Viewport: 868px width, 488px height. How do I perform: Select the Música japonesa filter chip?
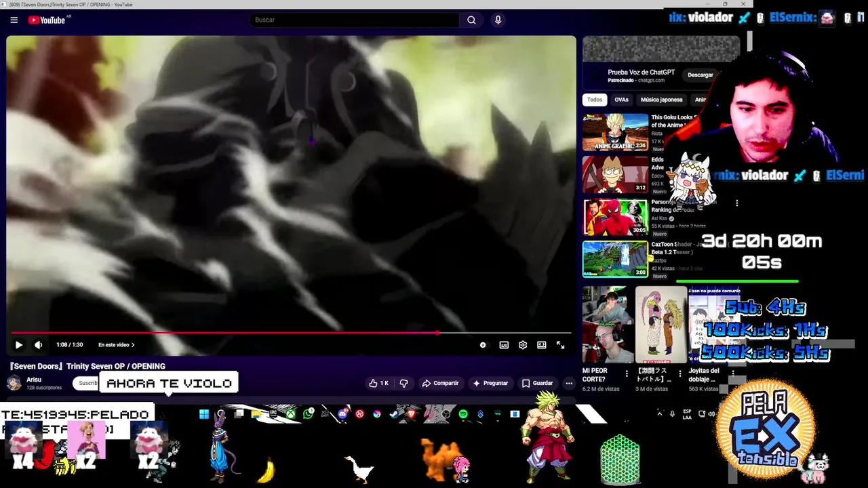(x=661, y=100)
